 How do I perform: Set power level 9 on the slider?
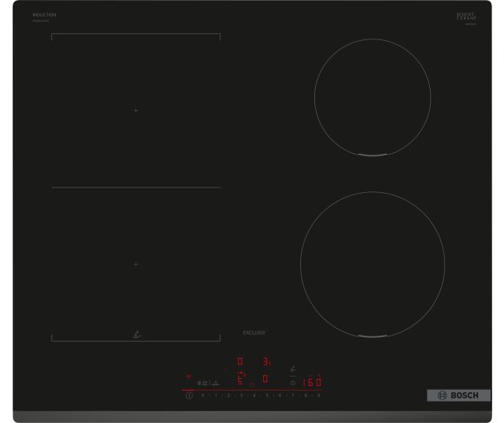pyautogui.click(x=318, y=395)
